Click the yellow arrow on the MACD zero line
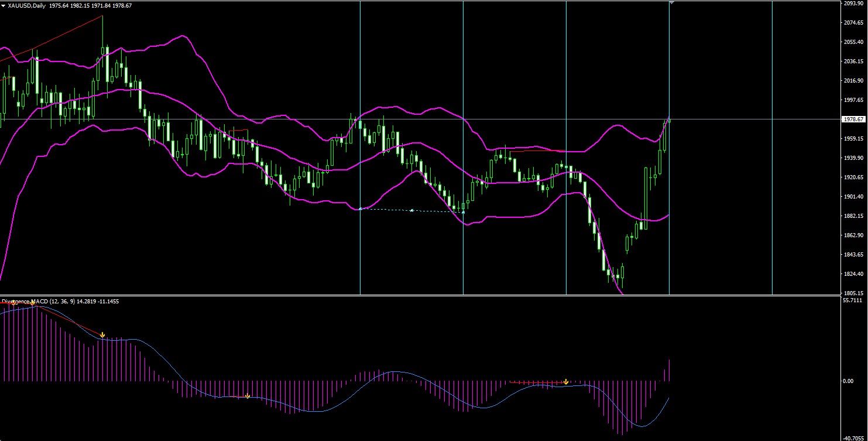 (x=566, y=382)
